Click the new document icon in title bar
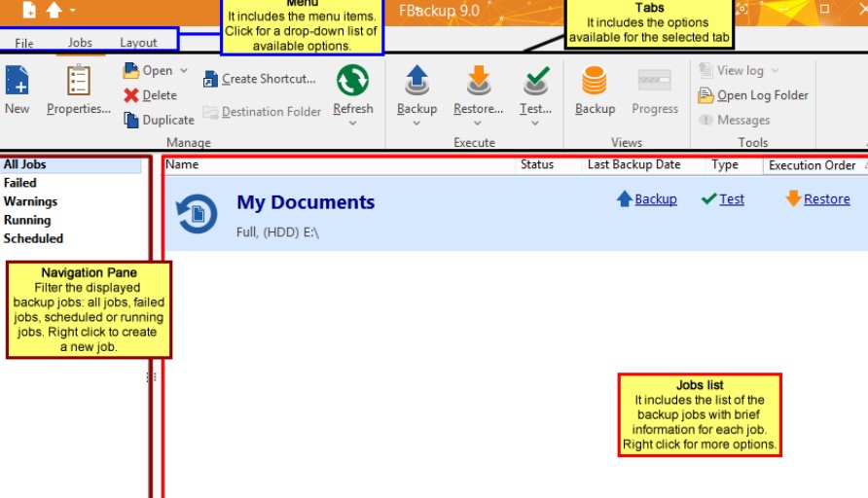The width and height of the screenshot is (868, 498). point(29,10)
